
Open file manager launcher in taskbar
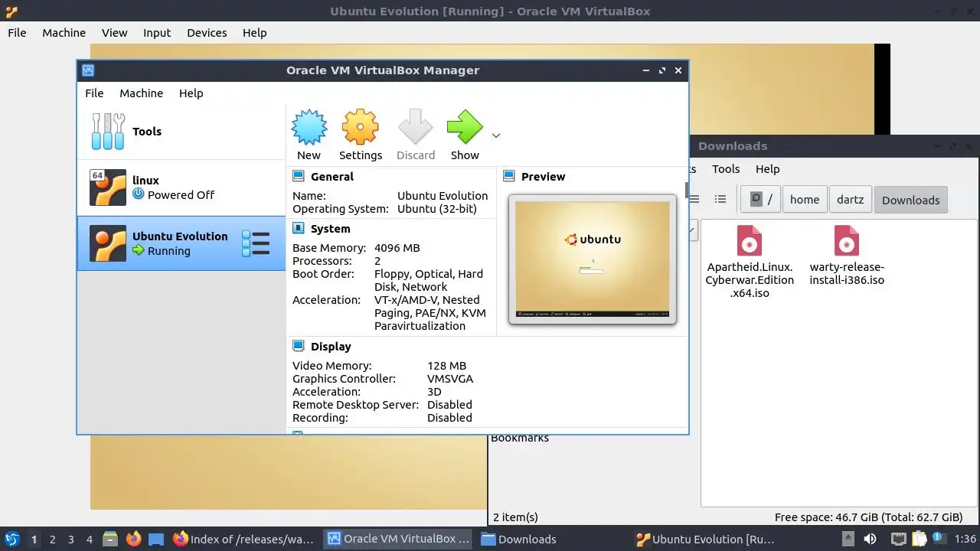[110, 540]
